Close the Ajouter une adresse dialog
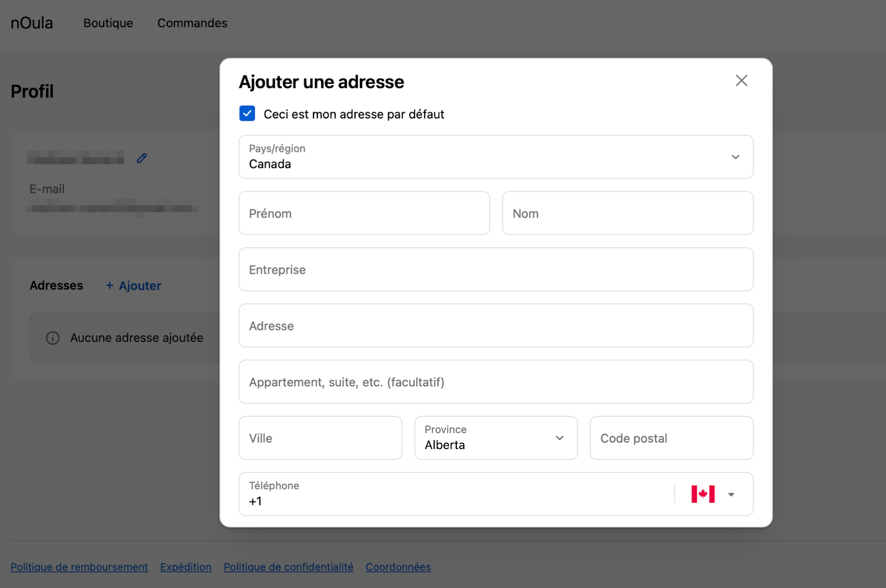 (741, 81)
